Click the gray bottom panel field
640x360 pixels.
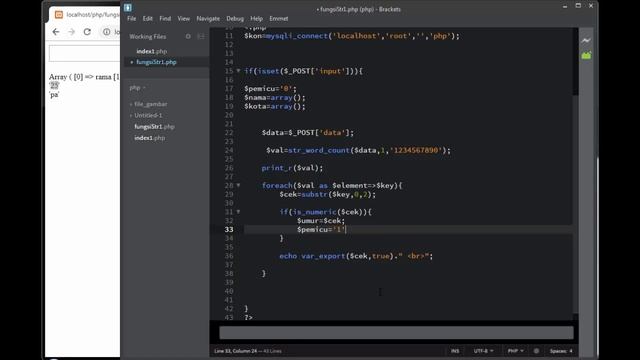396,333
